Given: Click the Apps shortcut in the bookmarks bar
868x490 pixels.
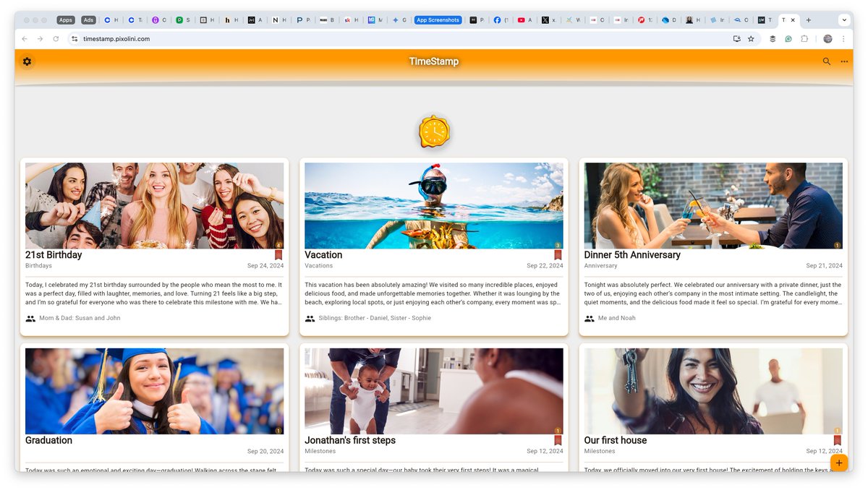Looking at the screenshot, I should [x=65, y=20].
